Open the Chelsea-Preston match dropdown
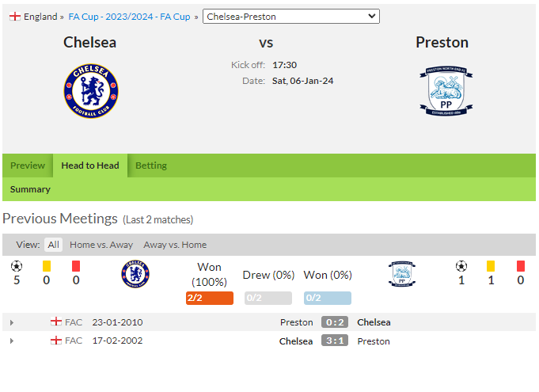This screenshot has height=392, width=539. [x=291, y=17]
